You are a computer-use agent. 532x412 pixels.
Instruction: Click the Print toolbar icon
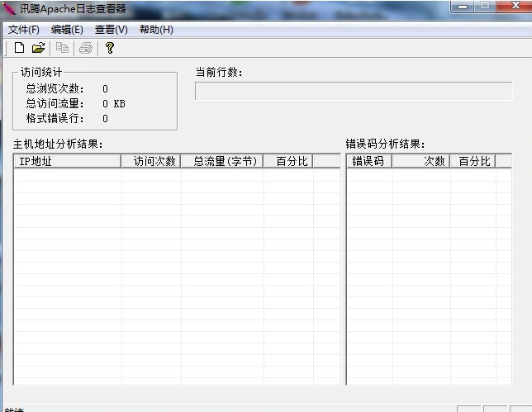pos(86,48)
